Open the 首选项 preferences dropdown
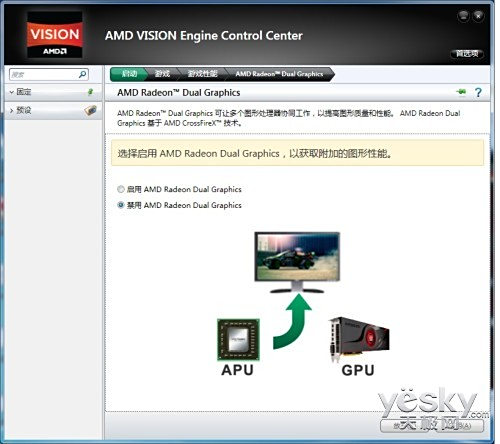The height and width of the screenshot is (444, 500). [x=467, y=54]
